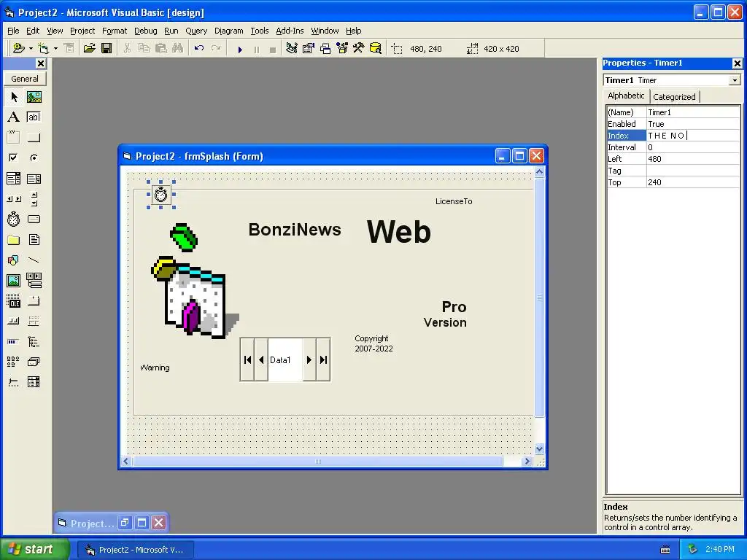Screen dimensions: 747x560
Task: Select the ComboBox control tool
Action: point(14,179)
